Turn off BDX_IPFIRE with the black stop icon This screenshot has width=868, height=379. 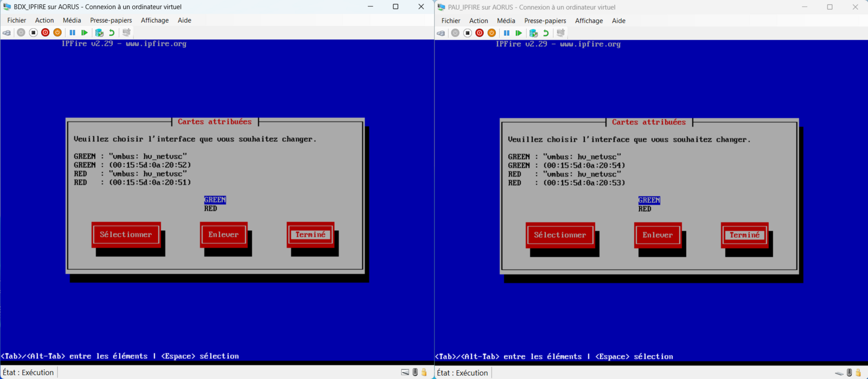click(x=33, y=33)
